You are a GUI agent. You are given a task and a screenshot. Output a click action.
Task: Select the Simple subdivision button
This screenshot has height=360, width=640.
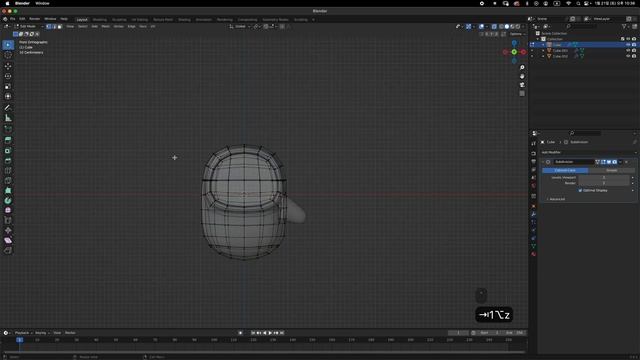point(611,170)
